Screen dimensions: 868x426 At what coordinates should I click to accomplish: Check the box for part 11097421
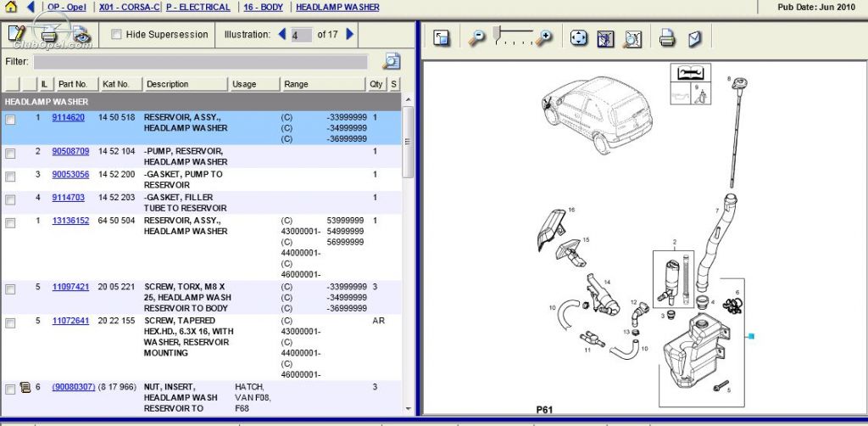coord(10,289)
